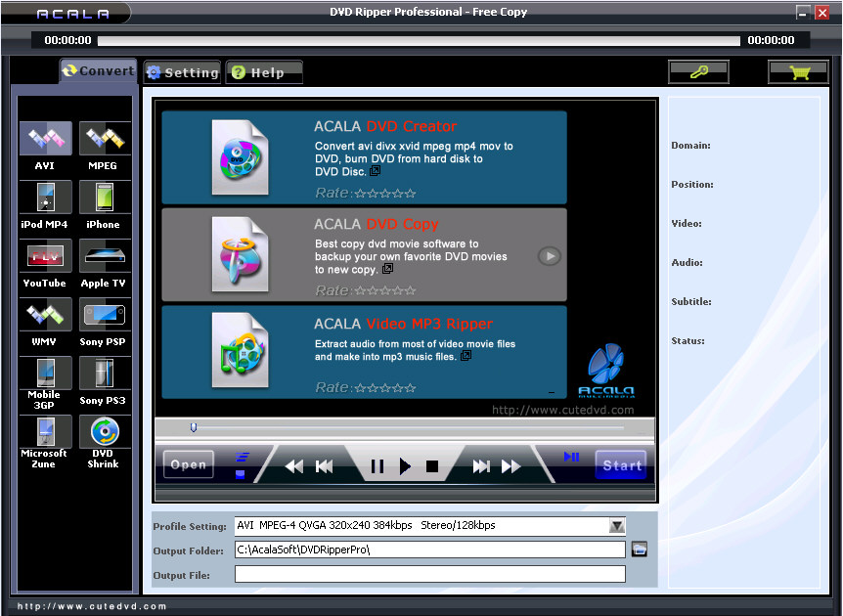Play the video preview

click(406, 466)
